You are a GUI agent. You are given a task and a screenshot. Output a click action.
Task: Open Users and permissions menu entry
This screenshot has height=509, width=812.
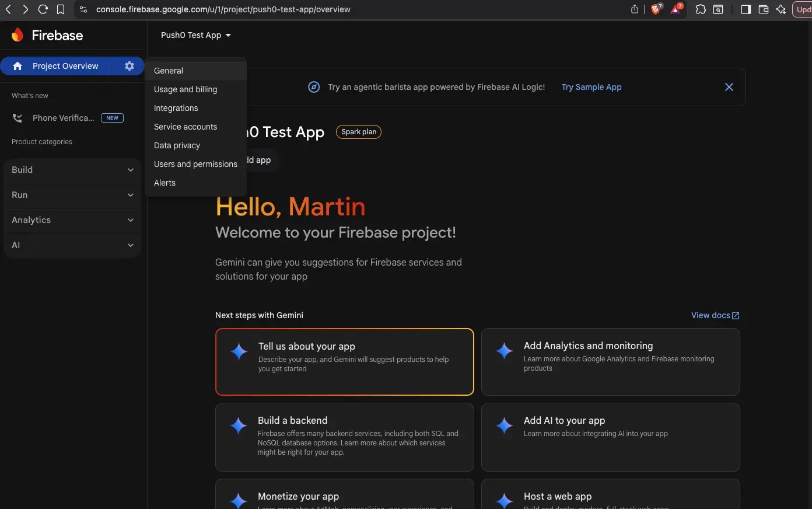195,164
